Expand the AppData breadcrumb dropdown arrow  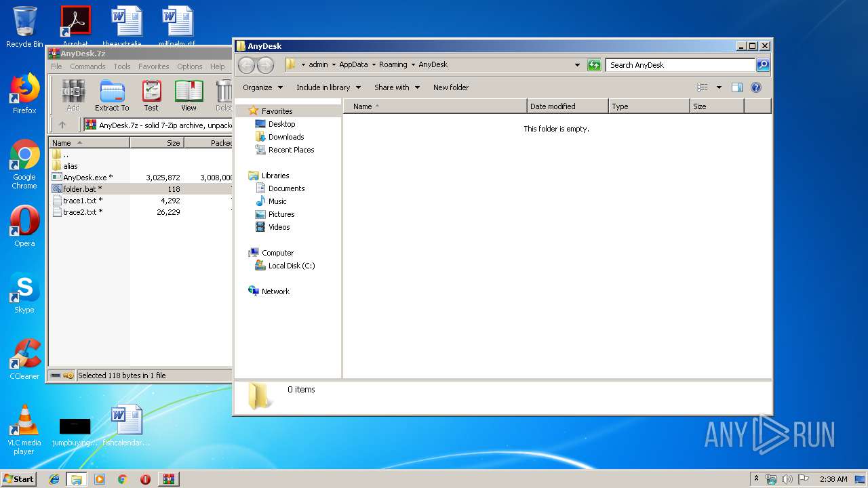click(373, 65)
